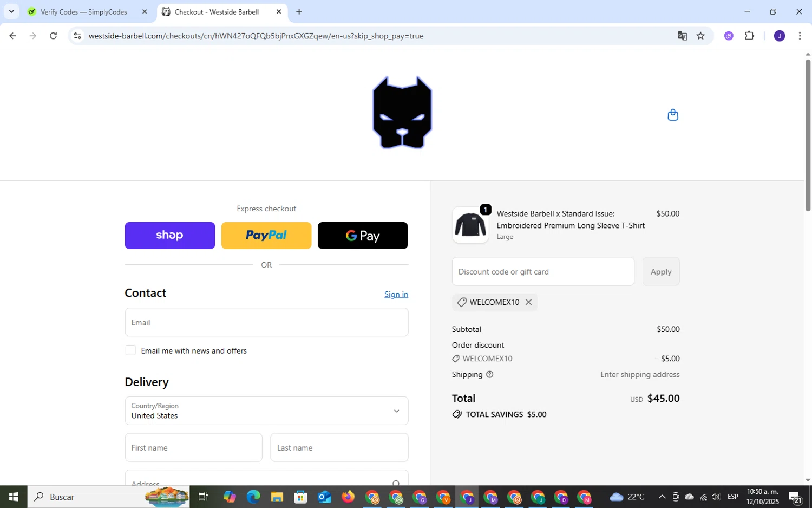Open the Windows Start menu
The width and height of the screenshot is (812, 508).
(x=14, y=497)
